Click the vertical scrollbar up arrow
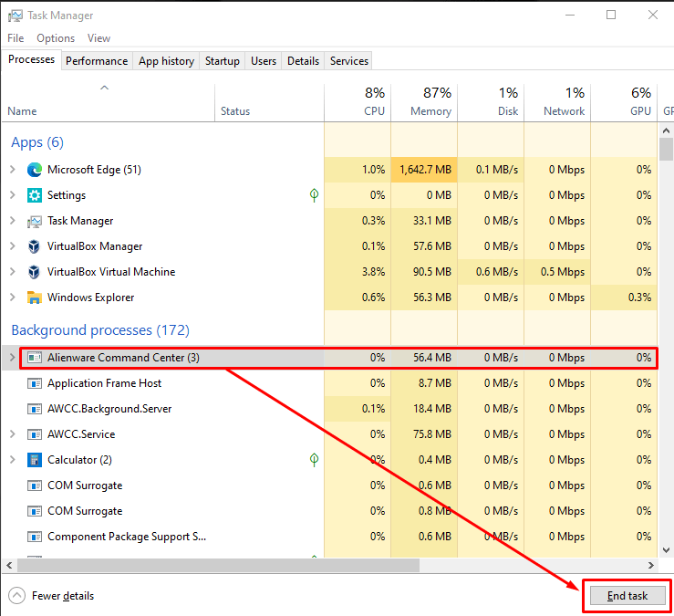Viewport: 674px width, 616px height. click(666, 131)
